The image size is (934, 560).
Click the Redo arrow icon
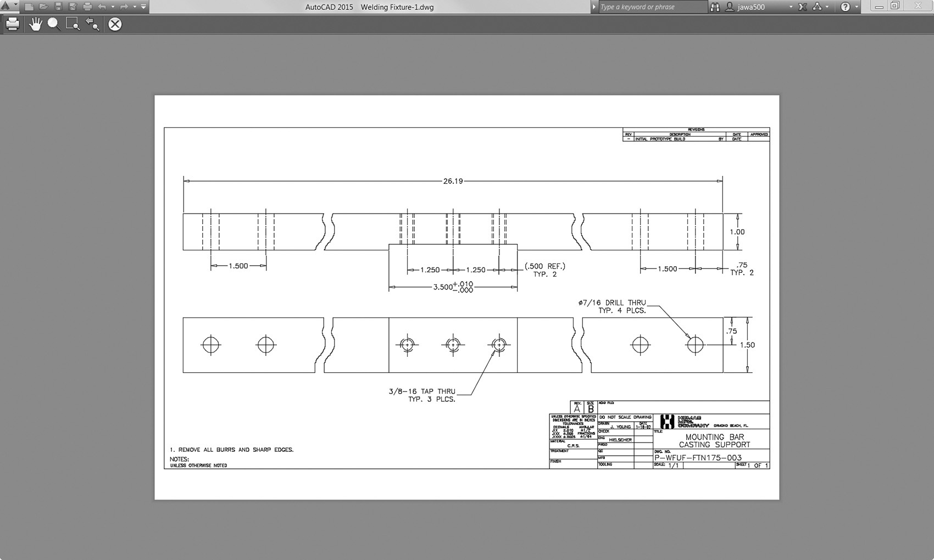[x=124, y=7]
